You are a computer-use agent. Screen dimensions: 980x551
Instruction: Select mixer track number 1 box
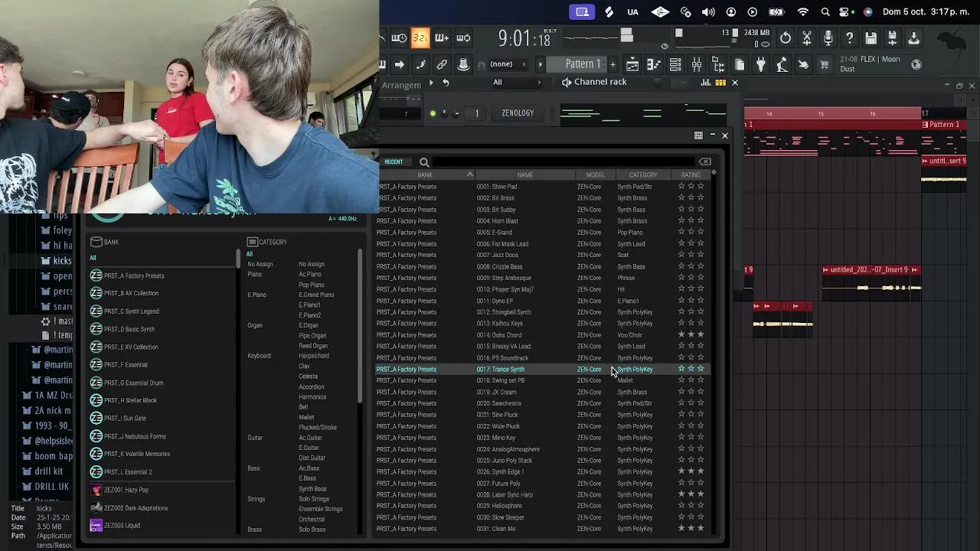pos(476,113)
